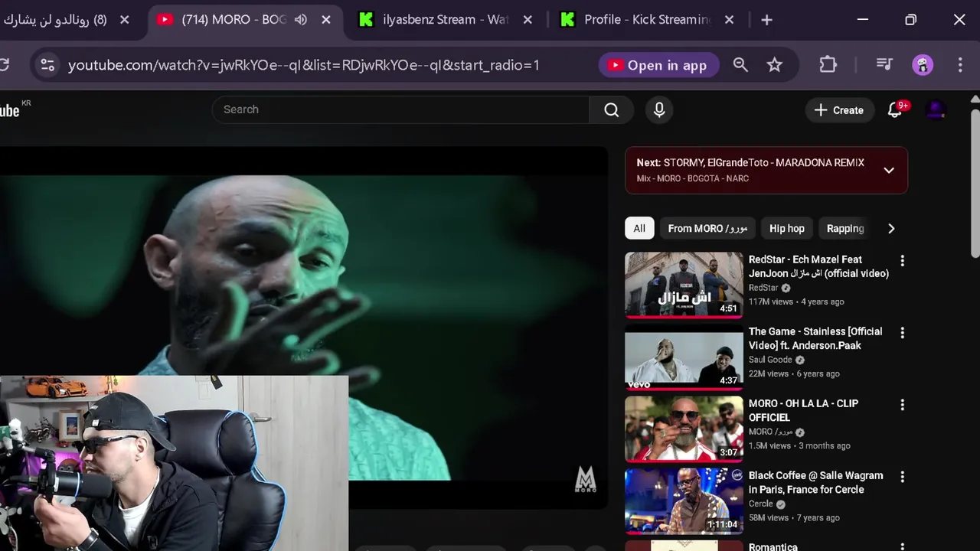Close the MORO - BOG YouTube tab

(326, 20)
